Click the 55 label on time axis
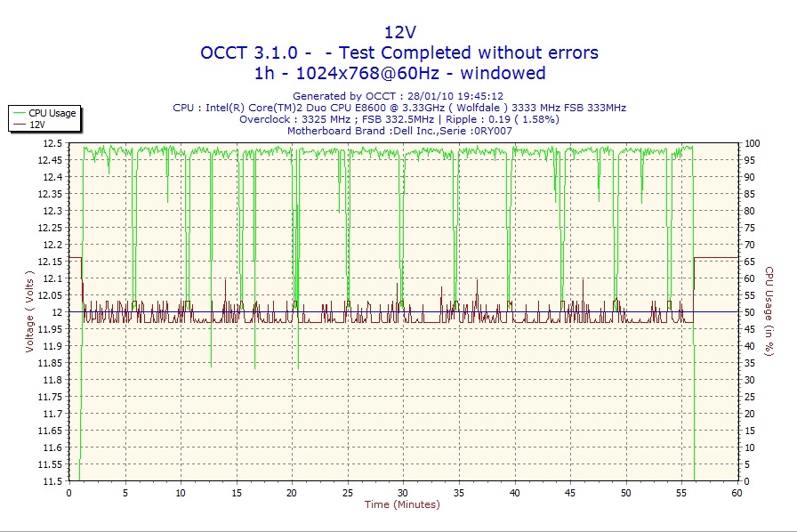797x532 pixels. [681, 493]
